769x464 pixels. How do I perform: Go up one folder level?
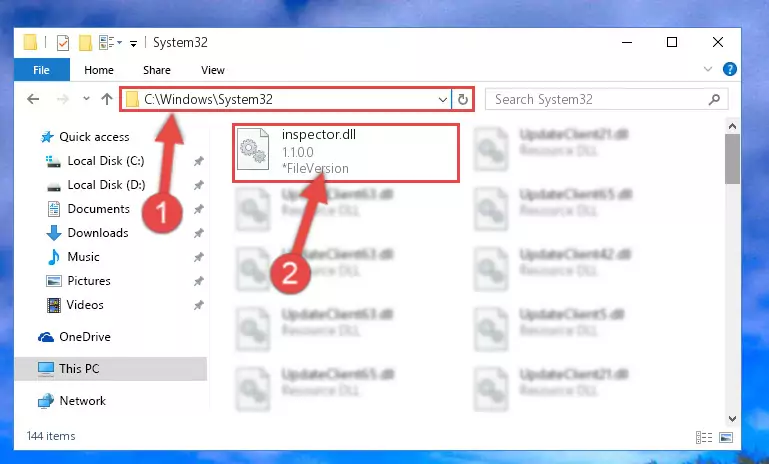(107, 100)
